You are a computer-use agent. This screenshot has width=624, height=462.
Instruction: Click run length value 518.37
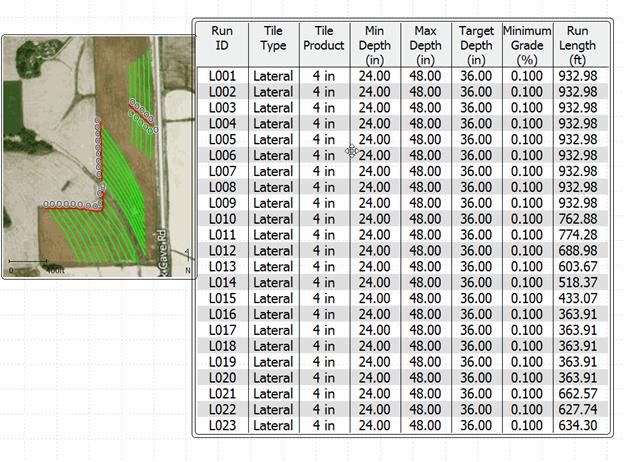click(578, 283)
